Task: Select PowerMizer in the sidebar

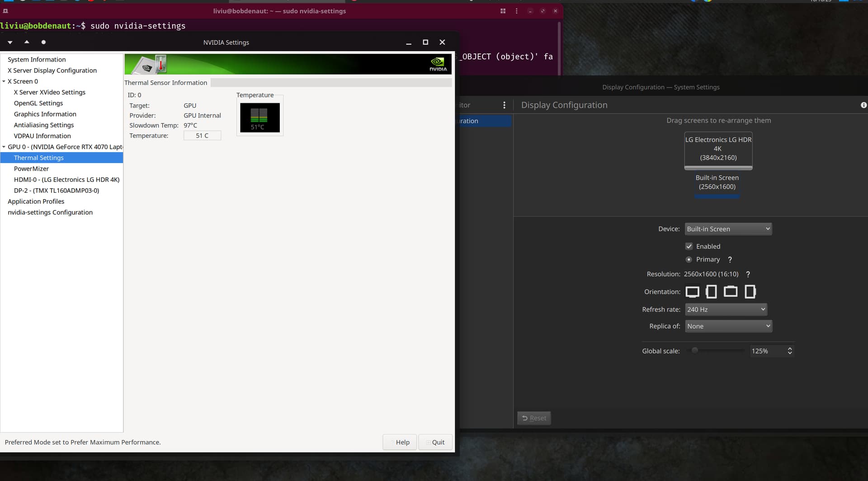Action: pos(31,169)
